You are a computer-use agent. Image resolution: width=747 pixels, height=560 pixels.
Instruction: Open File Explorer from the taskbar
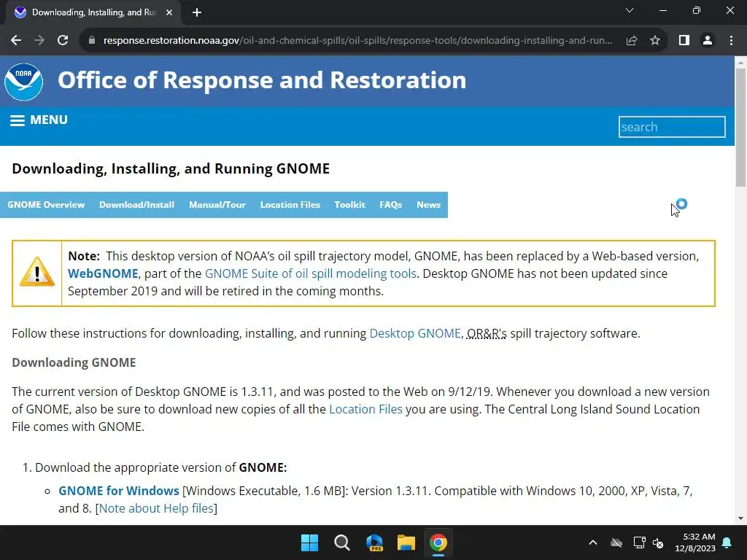tap(406, 542)
